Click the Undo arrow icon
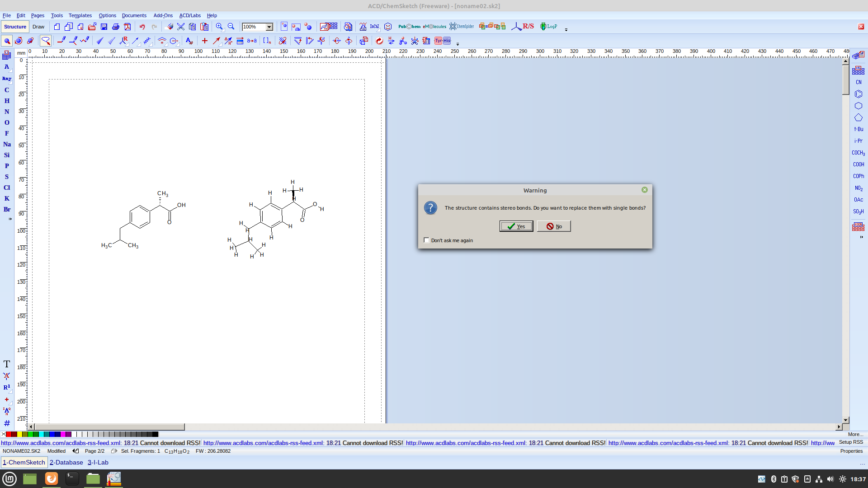The width and height of the screenshot is (868, 488). pos(142,27)
